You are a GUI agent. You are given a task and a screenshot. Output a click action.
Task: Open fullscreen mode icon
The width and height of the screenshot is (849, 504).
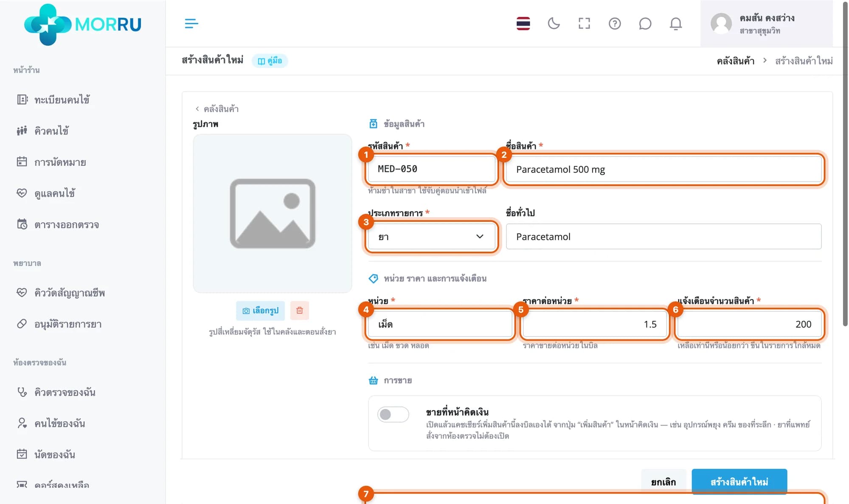[x=584, y=23]
